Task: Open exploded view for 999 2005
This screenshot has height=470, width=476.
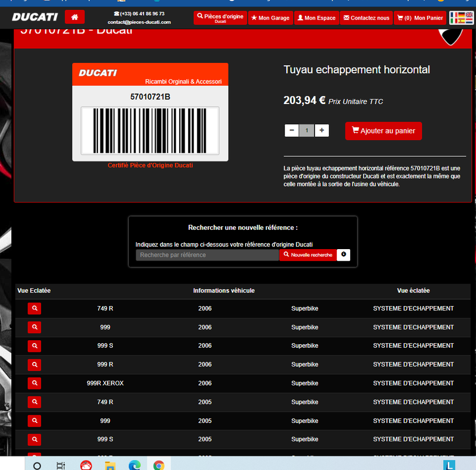Action: click(34, 421)
